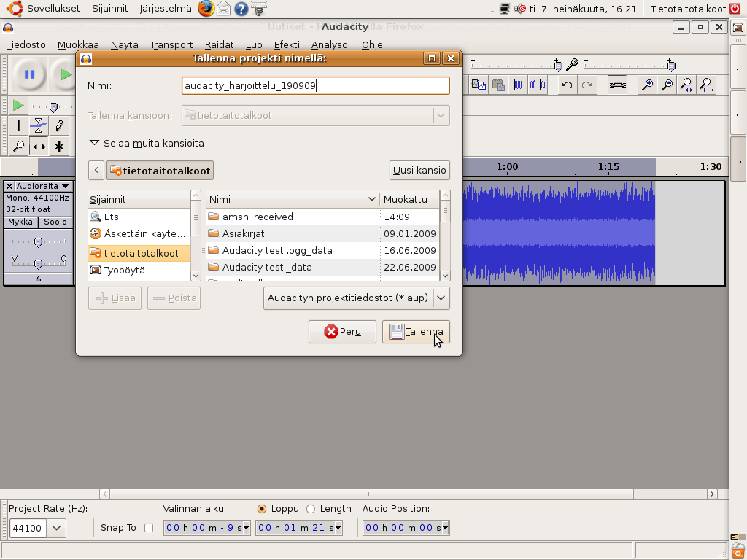Click the back arrow in path bar
This screenshot has width=747, height=560.
96,171
